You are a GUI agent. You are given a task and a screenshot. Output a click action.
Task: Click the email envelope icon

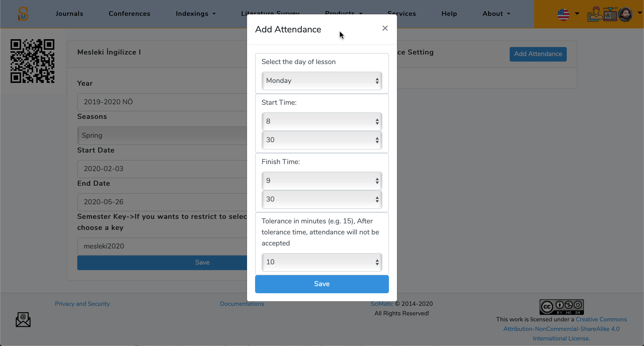pos(23,319)
